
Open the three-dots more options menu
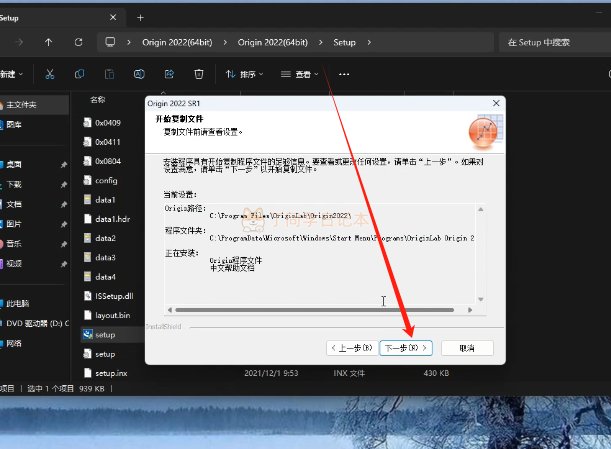tap(344, 74)
